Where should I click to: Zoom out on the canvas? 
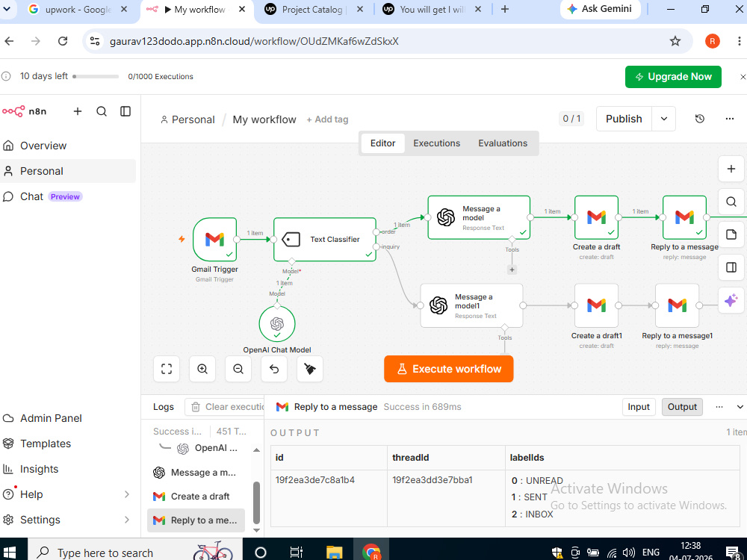(x=238, y=369)
